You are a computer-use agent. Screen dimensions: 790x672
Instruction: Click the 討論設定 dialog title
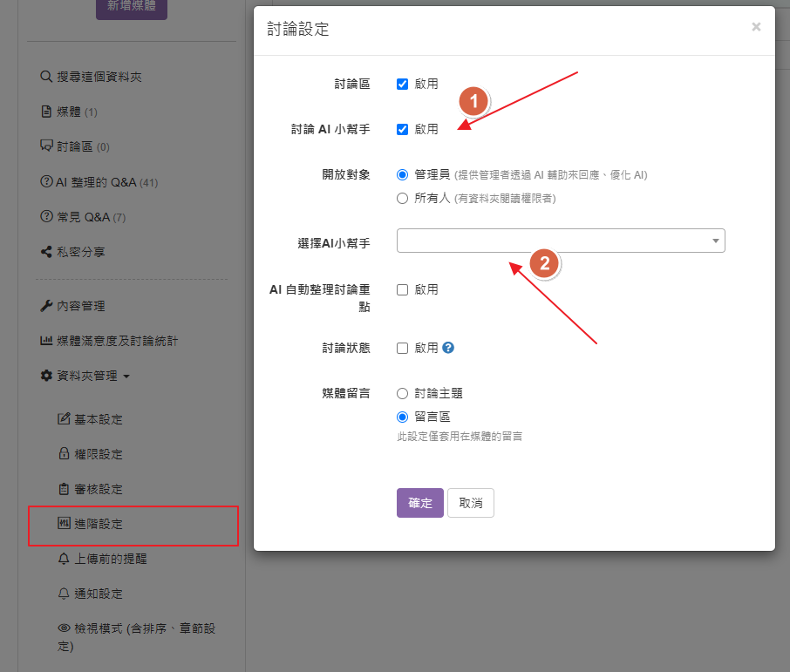[297, 30]
